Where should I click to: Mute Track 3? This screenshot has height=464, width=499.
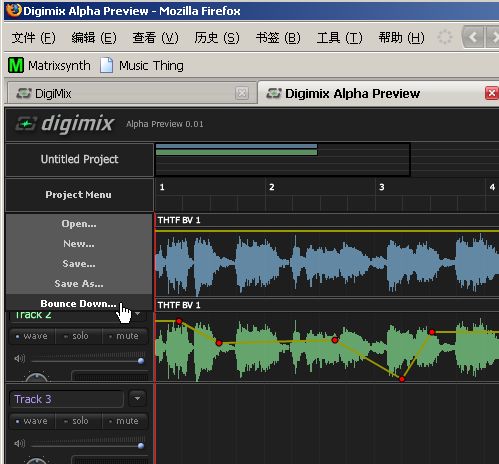125,421
